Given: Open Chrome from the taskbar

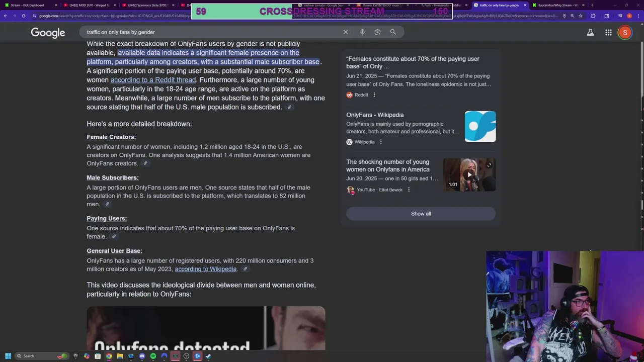Looking at the screenshot, I should [109, 356].
